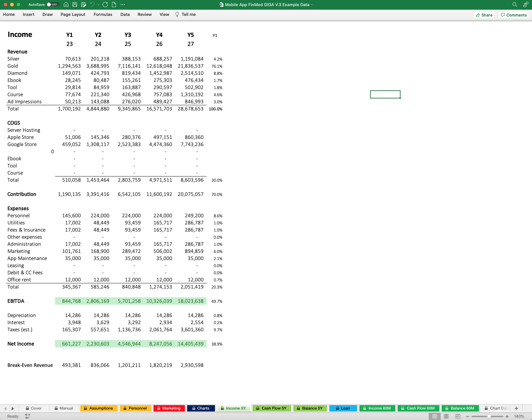The image size is (532, 420).
Task: Switch to the Loan sheet tab
Action: coord(343,408)
